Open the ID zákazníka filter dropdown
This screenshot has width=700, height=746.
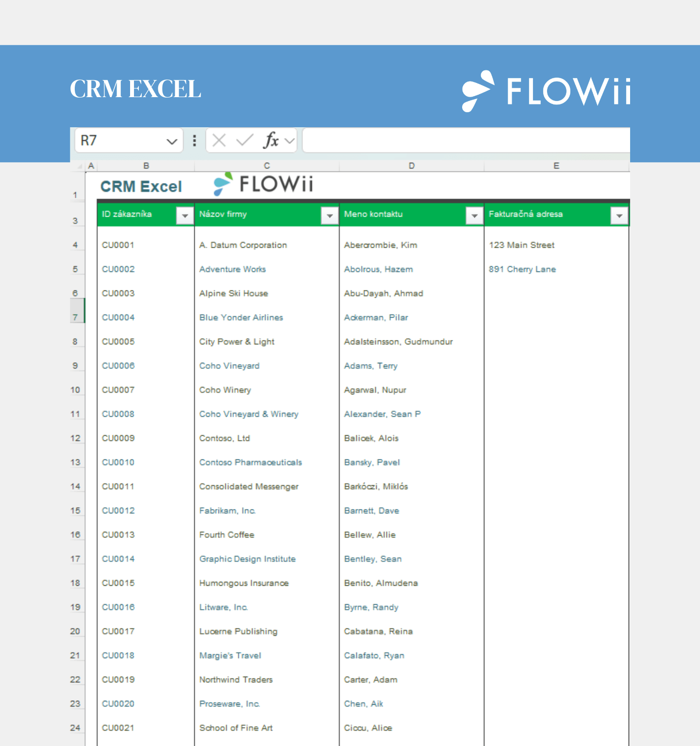point(185,216)
